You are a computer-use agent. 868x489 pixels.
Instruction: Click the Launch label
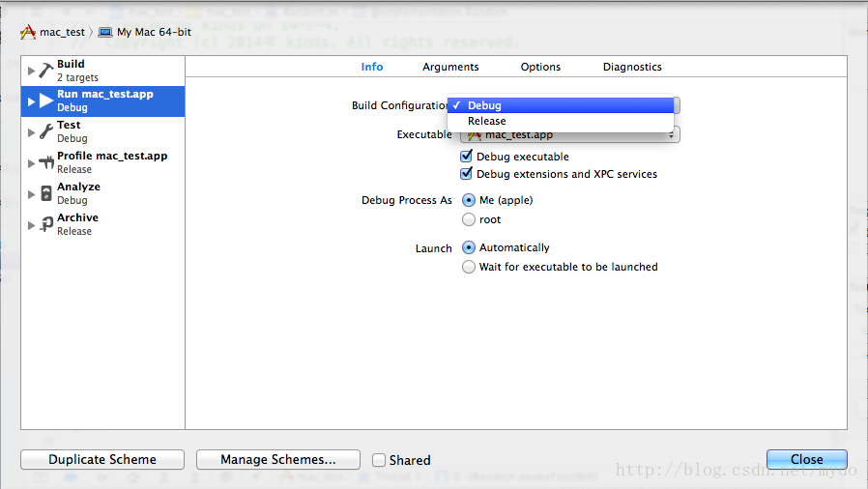point(433,248)
